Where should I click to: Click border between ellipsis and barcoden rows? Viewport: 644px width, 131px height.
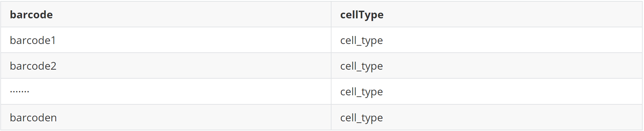pyautogui.click(x=322, y=104)
